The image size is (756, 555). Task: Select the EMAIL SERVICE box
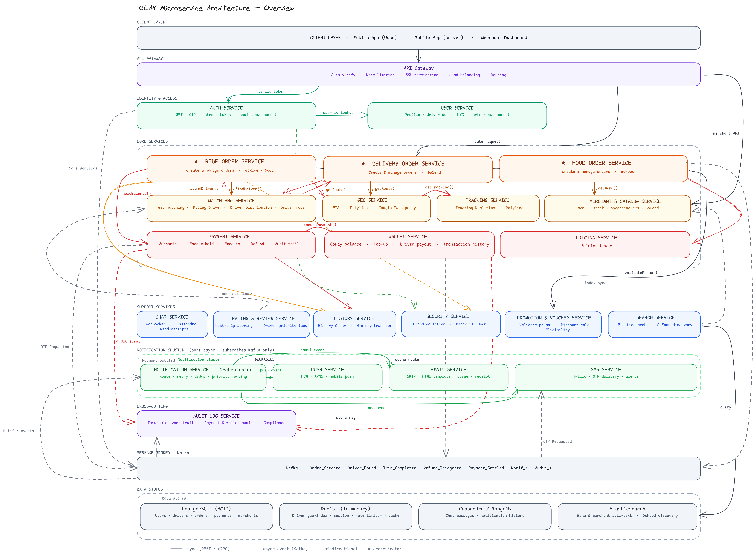(x=448, y=377)
